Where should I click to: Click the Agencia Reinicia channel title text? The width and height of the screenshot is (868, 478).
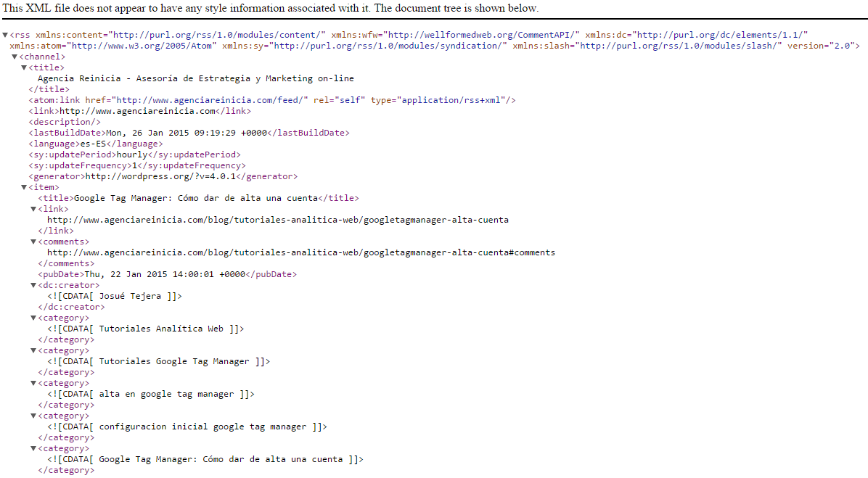tap(195, 78)
